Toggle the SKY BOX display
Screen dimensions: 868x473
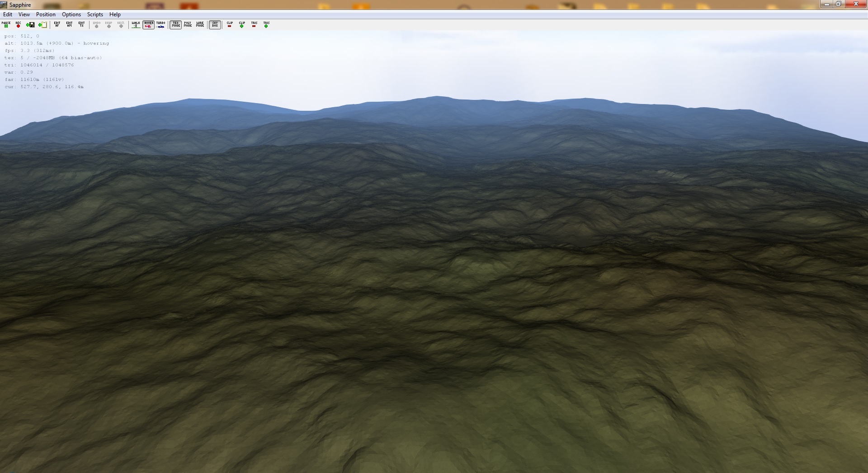pos(215,24)
